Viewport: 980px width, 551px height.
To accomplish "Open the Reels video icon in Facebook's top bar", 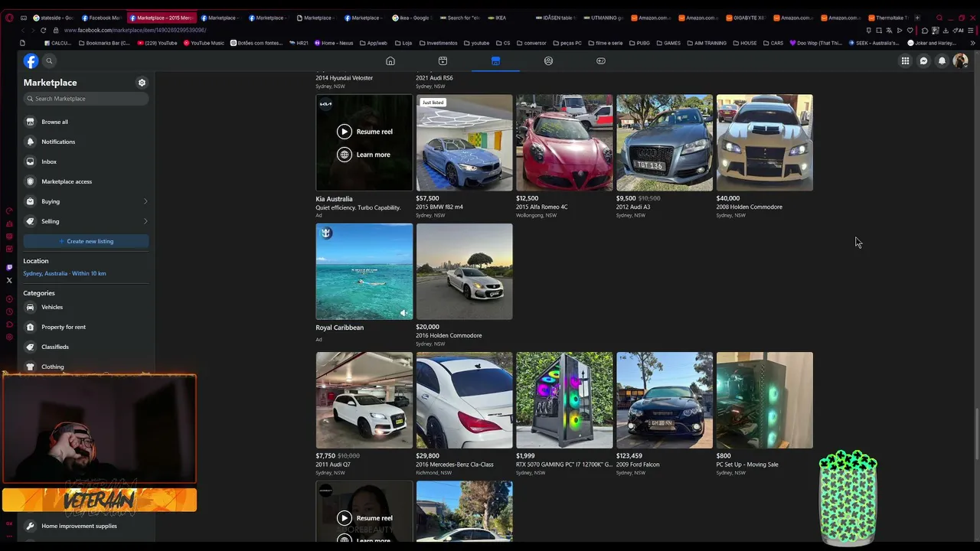I will (443, 60).
